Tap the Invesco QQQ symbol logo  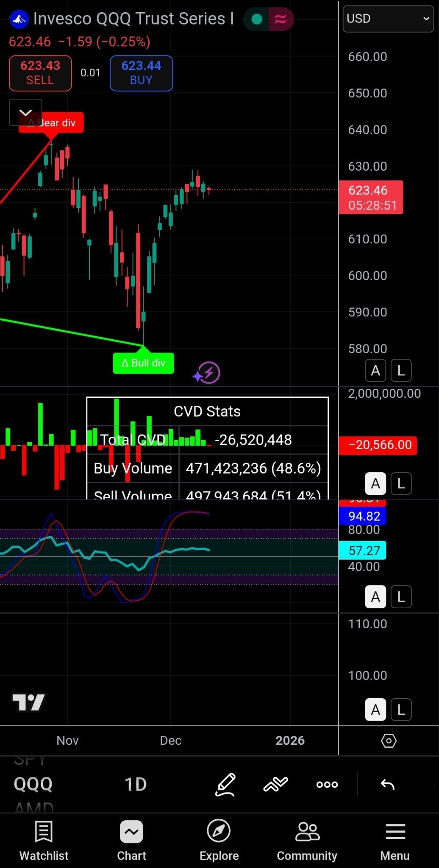(19, 19)
